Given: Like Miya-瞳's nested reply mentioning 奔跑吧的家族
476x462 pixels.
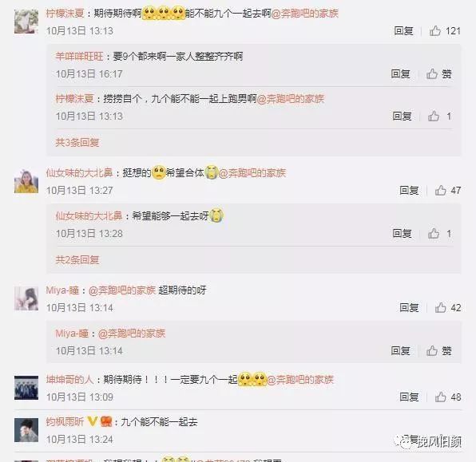Looking at the screenshot, I should [439, 351].
